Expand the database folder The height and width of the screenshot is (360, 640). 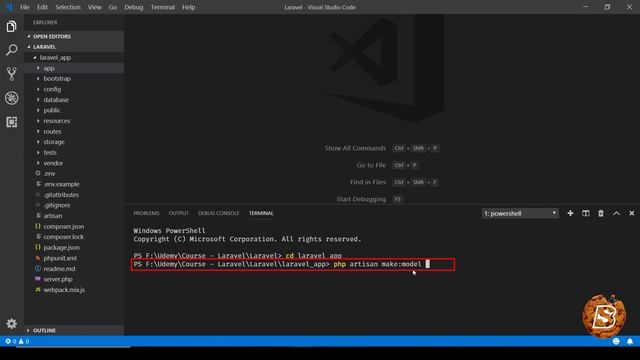pyautogui.click(x=74, y=100)
